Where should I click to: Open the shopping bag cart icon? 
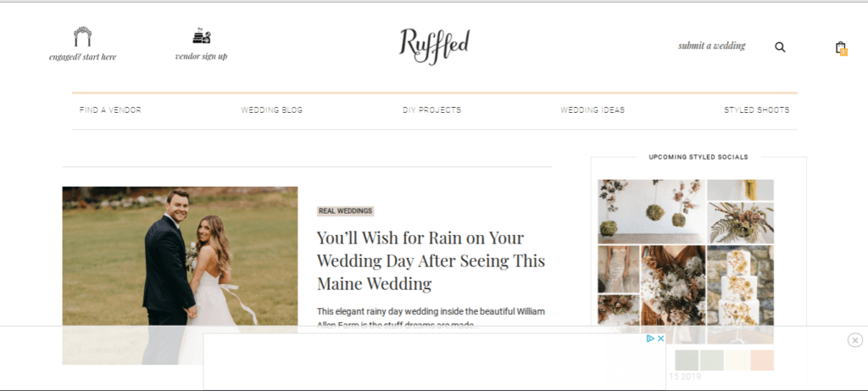pos(841,47)
